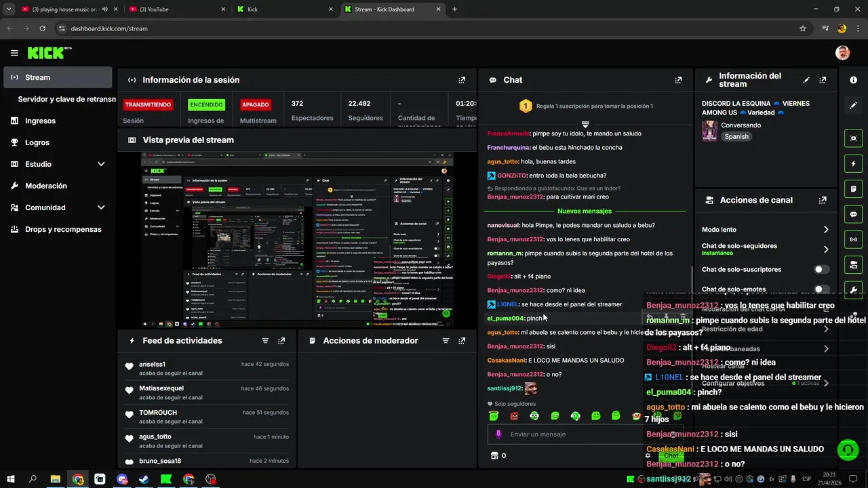Open Modo lento settings chevron

[826, 230]
